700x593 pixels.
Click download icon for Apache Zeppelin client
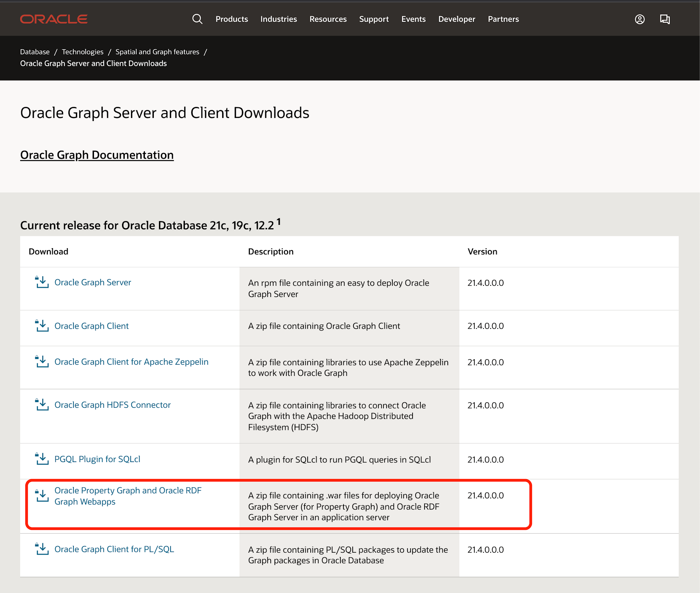42,362
